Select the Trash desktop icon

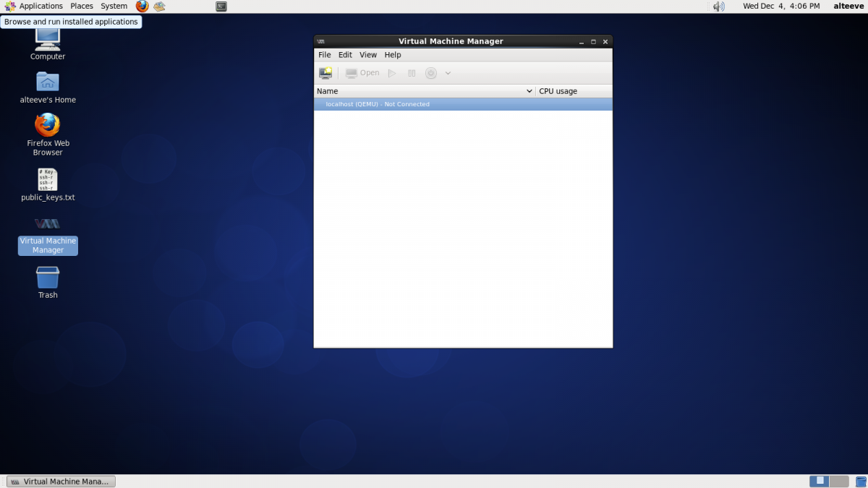coord(48,278)
